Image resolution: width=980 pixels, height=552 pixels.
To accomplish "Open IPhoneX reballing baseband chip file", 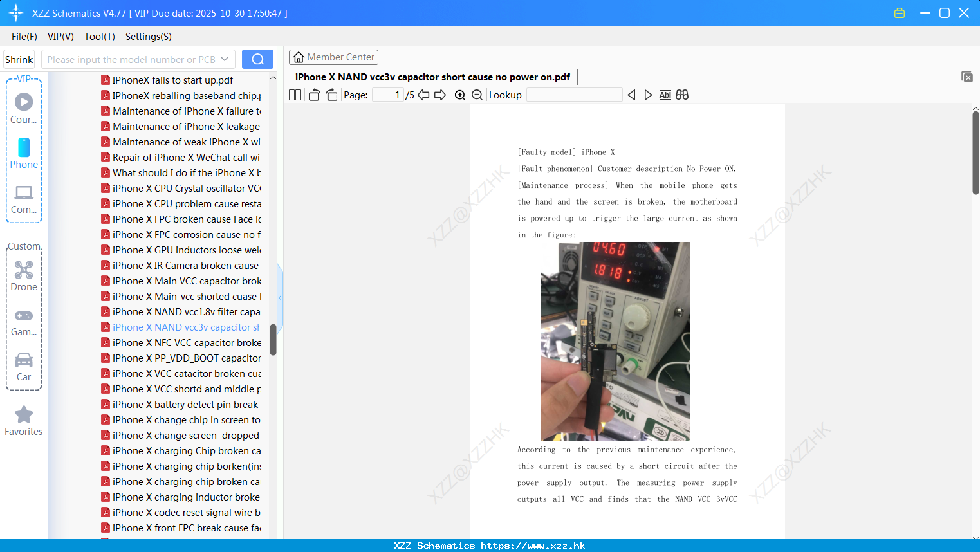I will [x=181, y=95].
